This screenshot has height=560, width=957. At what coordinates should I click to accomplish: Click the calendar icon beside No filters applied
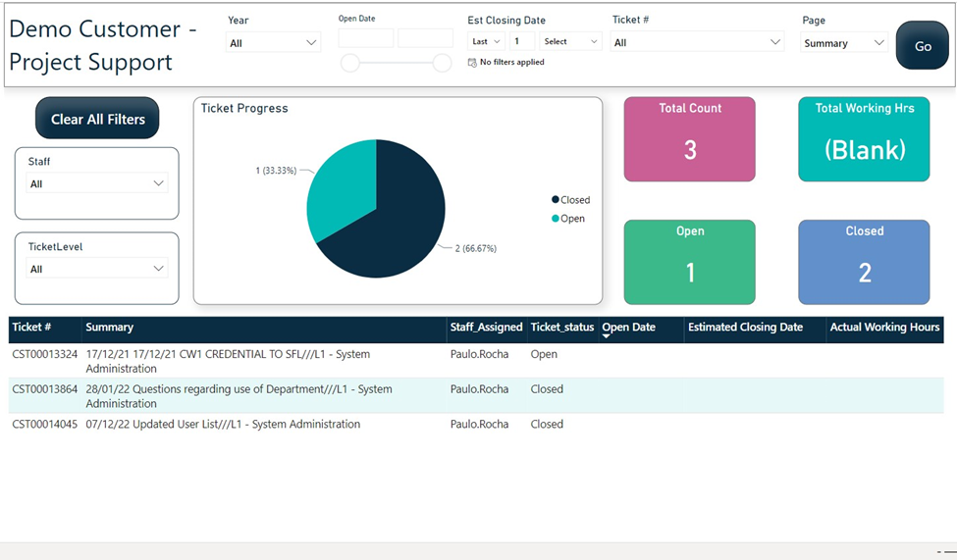pyautogui.click(x=472, y=62)
